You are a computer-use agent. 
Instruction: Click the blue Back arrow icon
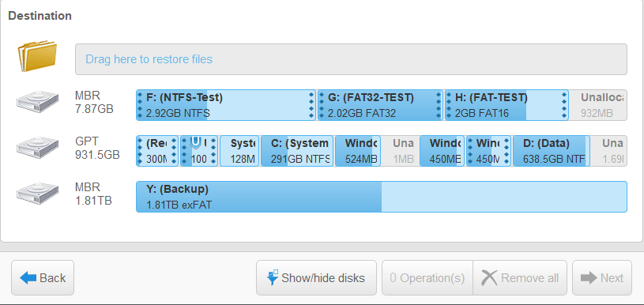pos(28,278)
